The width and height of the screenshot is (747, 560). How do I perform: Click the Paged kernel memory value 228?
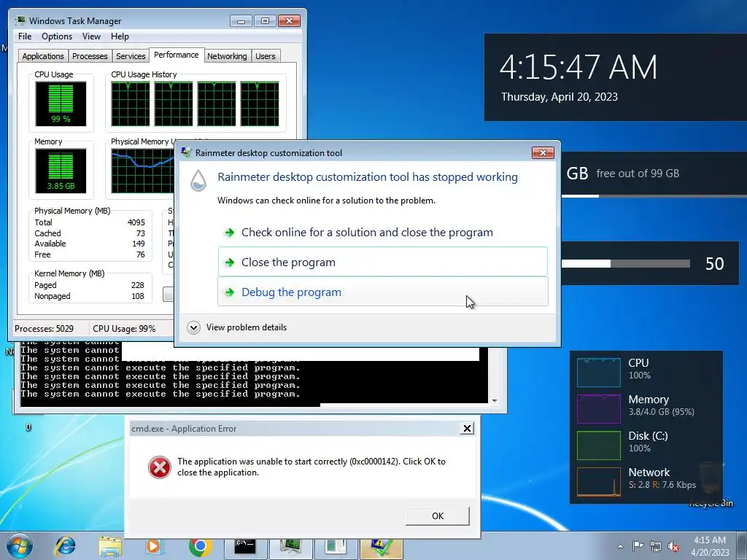click(138, 285)
